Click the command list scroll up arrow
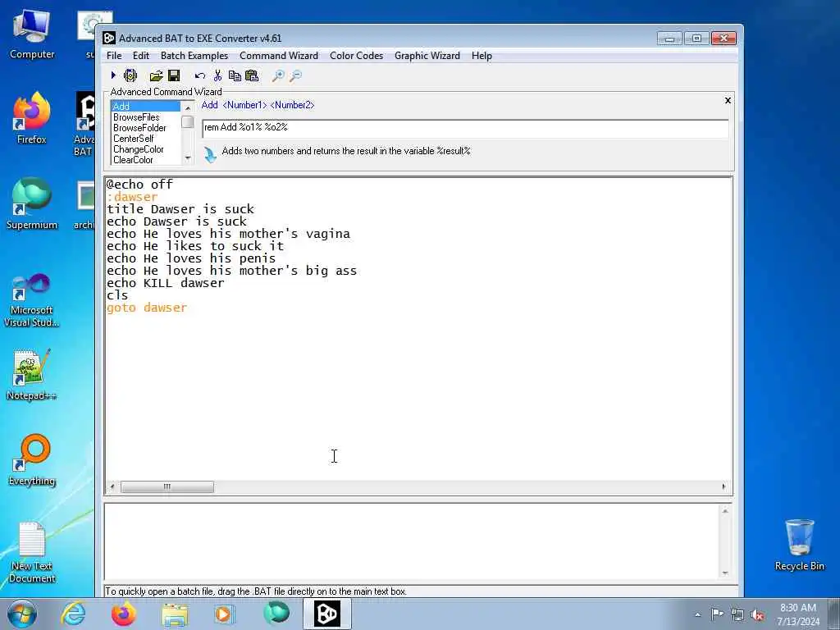Viewport: 840px width, 630px height. [188, 107]
